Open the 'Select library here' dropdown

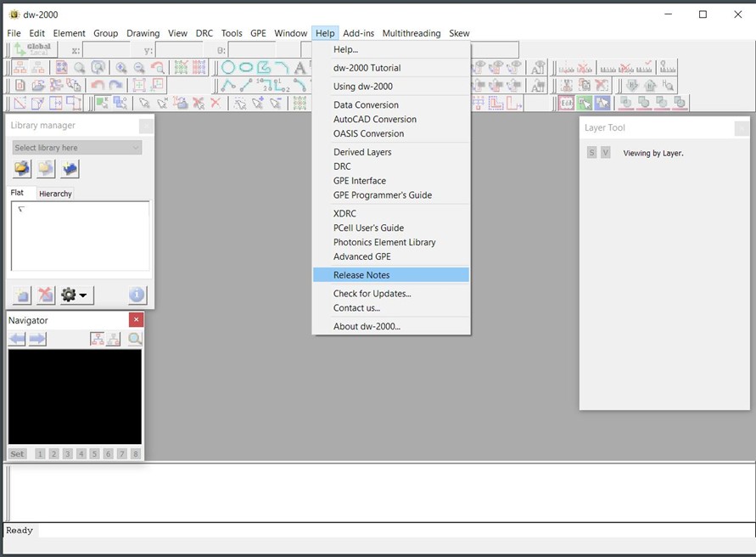tap(77, 148)
